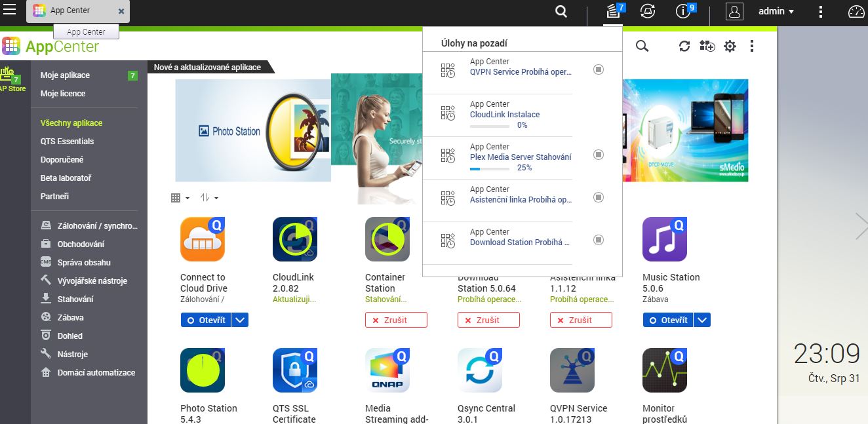
Task: Click the Plex Media Server progress bar
Action: pos(489,168)
